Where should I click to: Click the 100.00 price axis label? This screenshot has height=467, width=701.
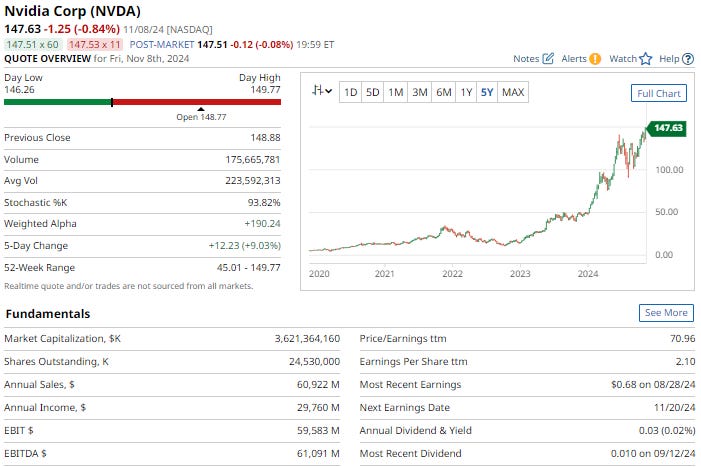point(669,170)
